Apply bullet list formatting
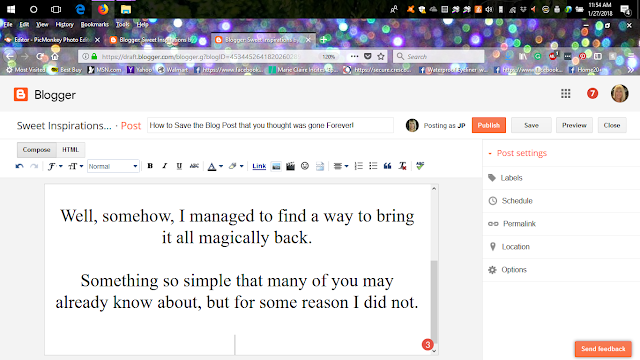Image resolution: width=640 pixels, height=360 pixels. [373, 166]
